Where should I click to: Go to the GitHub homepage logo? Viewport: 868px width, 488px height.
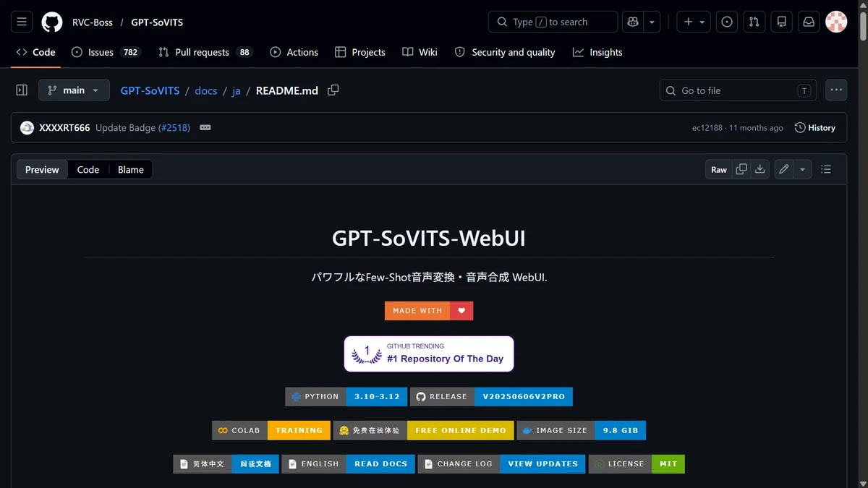tap(52, 22)
